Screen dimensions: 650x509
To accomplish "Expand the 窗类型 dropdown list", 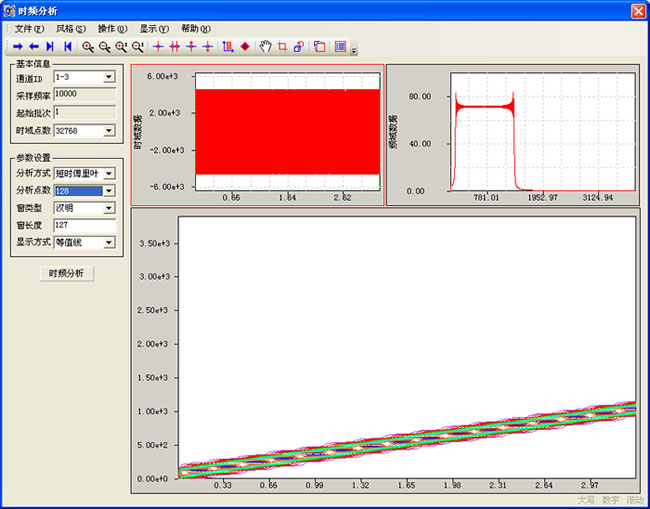I will 109,208.
